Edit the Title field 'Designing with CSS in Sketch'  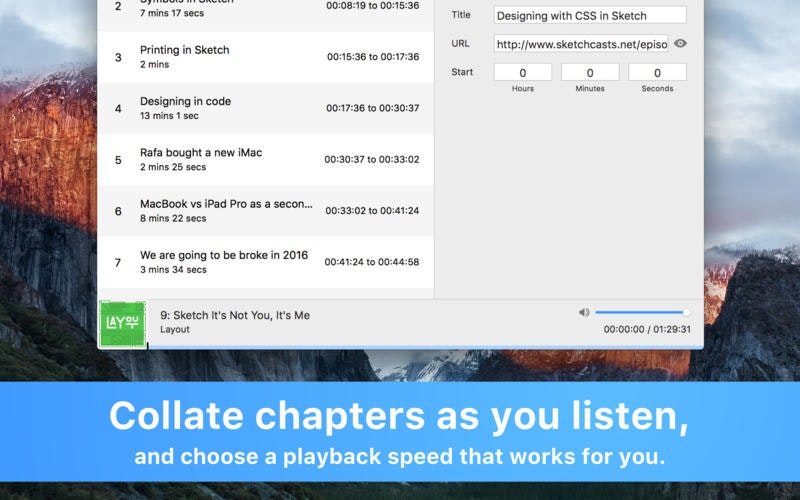(590, 15)
